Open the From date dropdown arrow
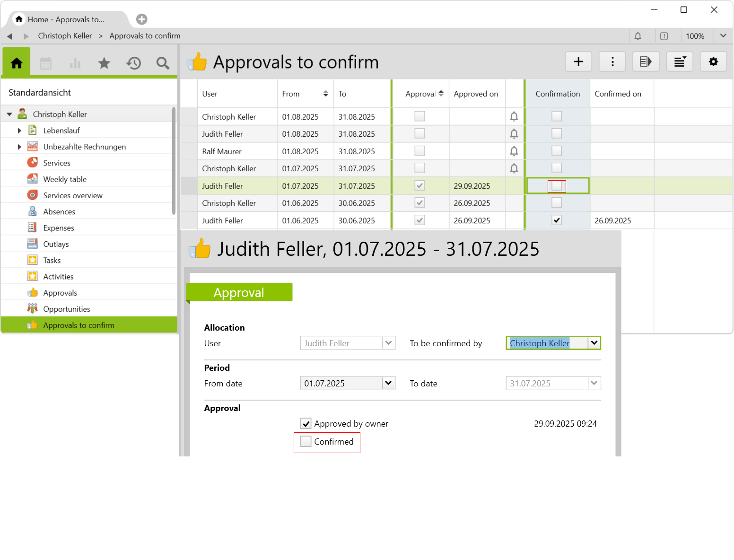Viewport: 734px width, 560px height. click(388, 383)
